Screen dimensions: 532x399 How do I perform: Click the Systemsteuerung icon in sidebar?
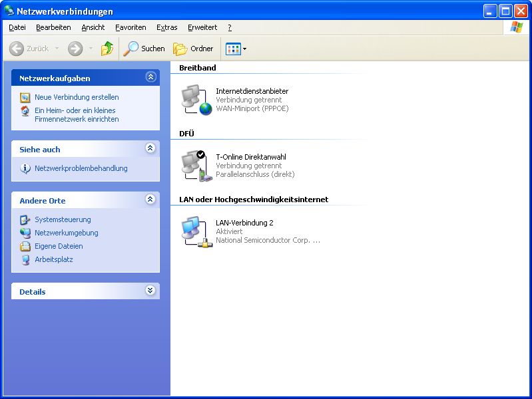point(25,219)
